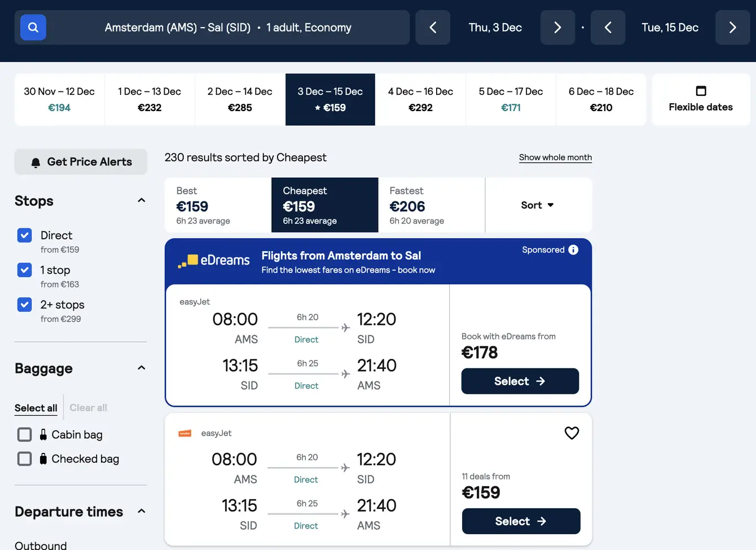Switch to the Fastest results tab
The image size is (756, 550).
[432, 205]
